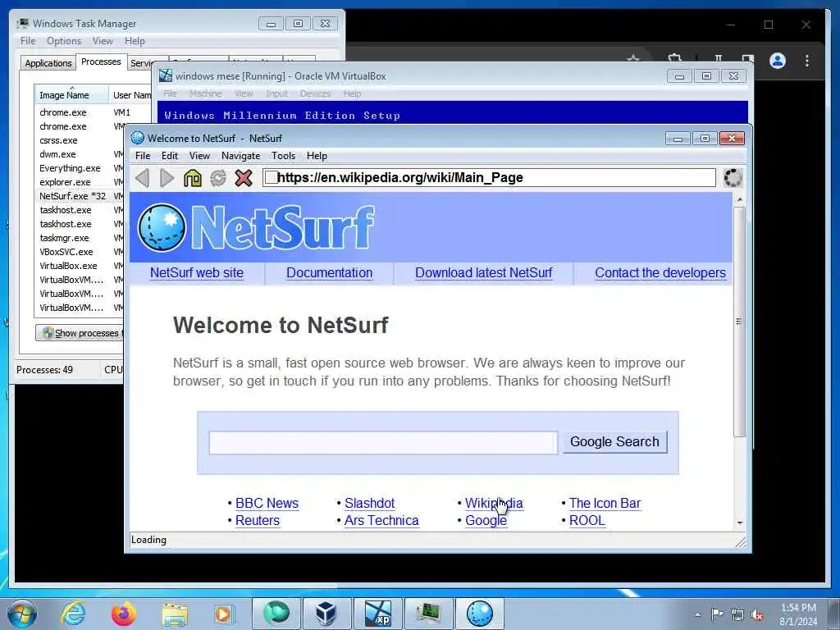Click the page favicon inside the URL bar
840x630 pixels.
(271, 177)
